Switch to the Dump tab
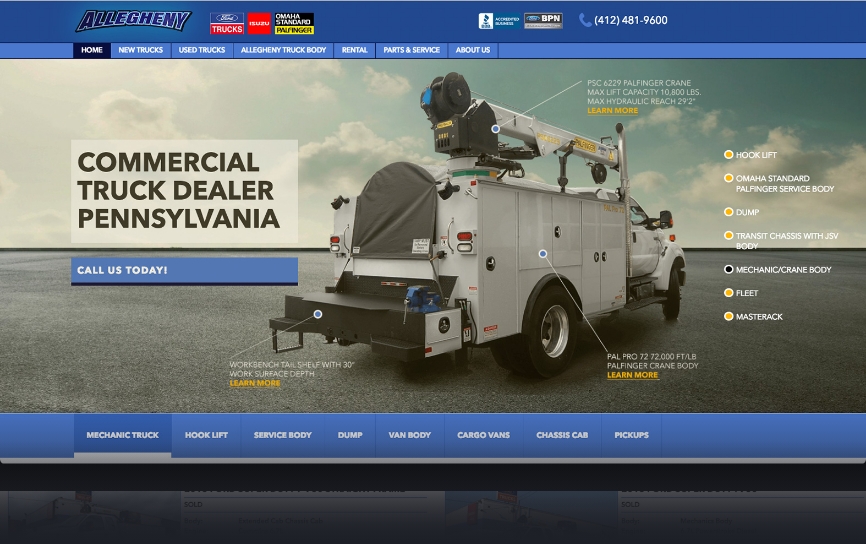The height and width of the screenshot is (544, 866). tap(350, 435)
